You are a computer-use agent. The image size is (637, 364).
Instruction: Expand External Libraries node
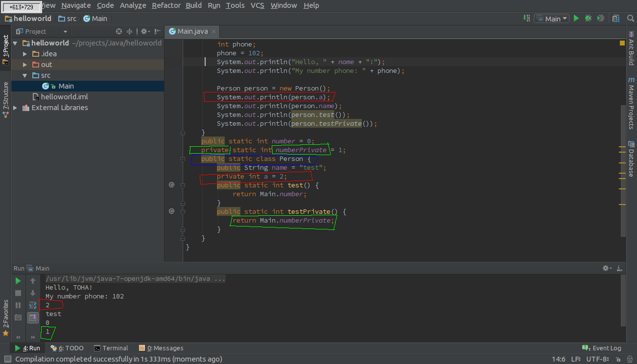tap(15, 108)
